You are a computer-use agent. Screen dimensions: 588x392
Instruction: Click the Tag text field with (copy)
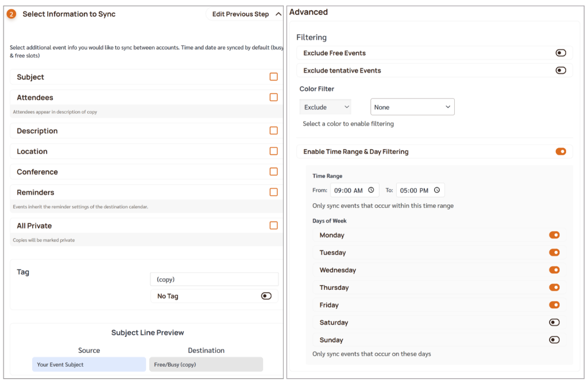click(214, 279)
